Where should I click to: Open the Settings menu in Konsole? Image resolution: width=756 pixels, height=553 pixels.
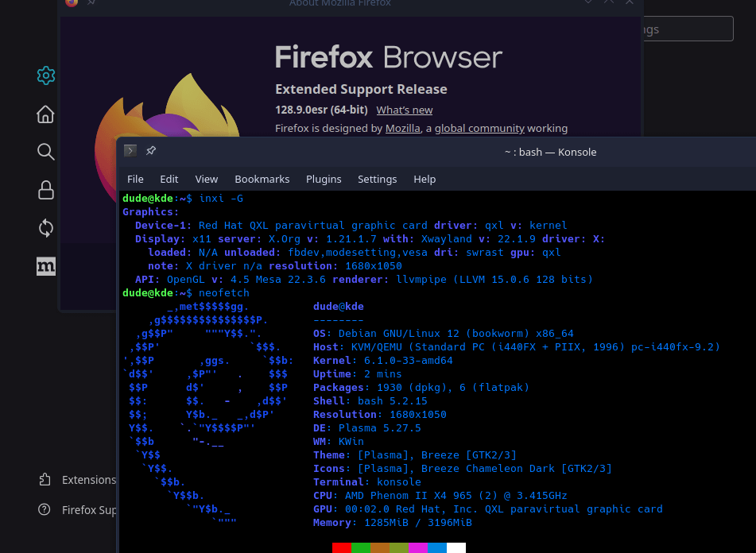pos(378,180)
